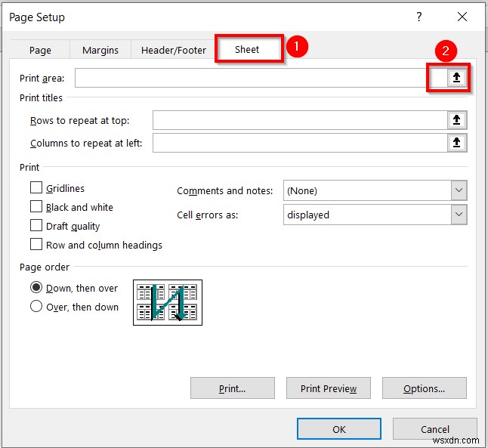Click the Print... button
The height and width of the screenshot is (448, 488).
tap(233, 388)
